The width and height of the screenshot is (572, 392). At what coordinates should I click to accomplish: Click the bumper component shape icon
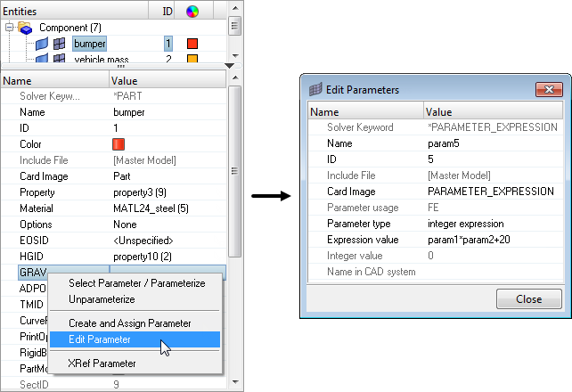[x=41, y=43]
